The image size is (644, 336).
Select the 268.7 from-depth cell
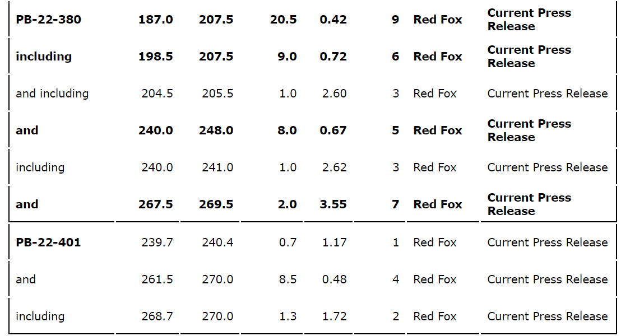157,316
